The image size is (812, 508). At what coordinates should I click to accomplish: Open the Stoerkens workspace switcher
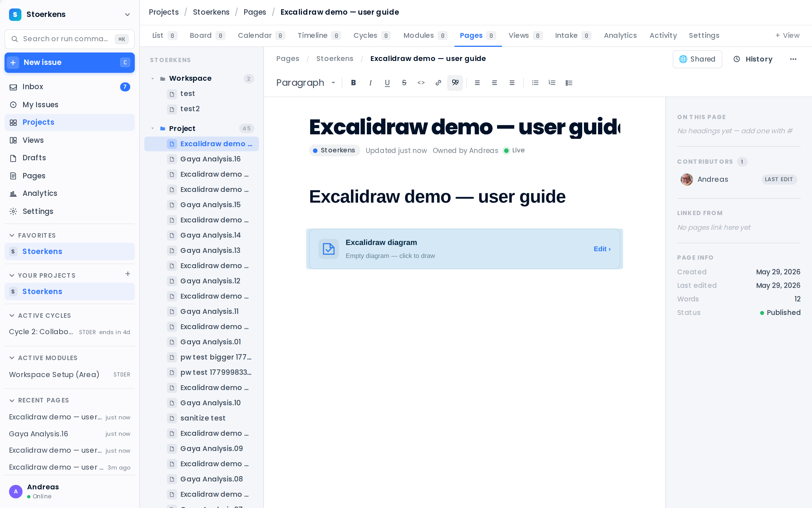69,14
